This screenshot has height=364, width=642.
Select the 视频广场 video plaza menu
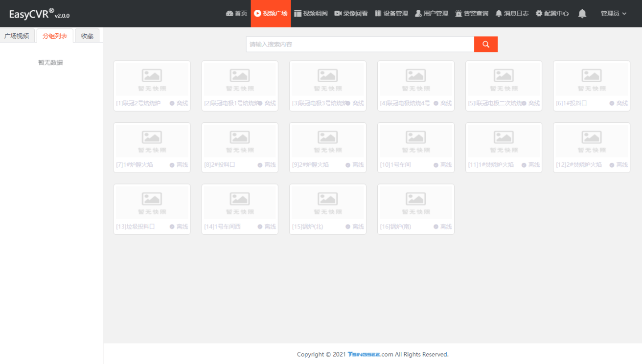click(271, 14)
